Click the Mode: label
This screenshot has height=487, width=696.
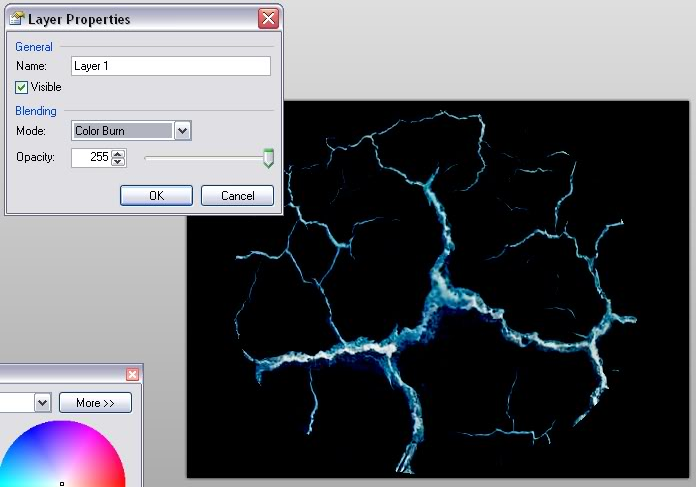pos(31,131)
